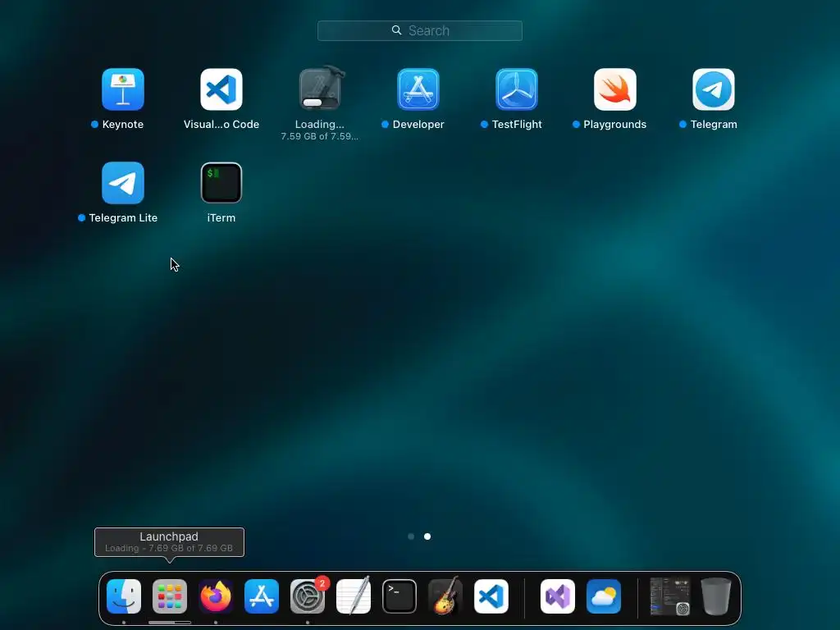Launch the TestFlight app
Screen dimensions: 840x630
tap(517, 89)
